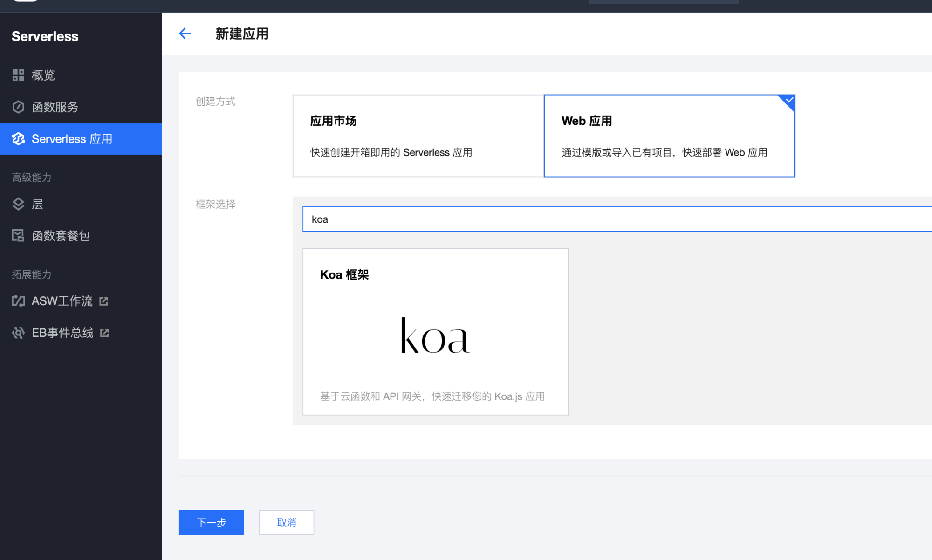Click external link icon beside EB事件总线

click(x=104, y=333)
